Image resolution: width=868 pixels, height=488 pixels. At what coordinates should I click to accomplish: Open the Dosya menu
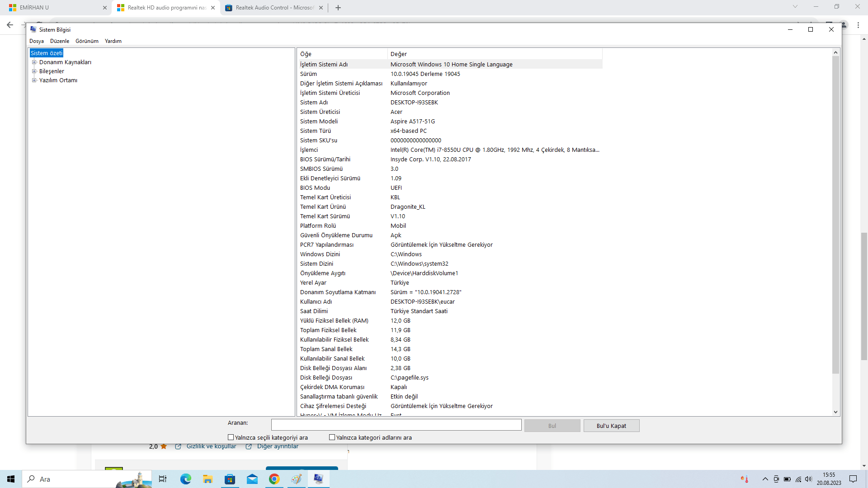[37, 41]
